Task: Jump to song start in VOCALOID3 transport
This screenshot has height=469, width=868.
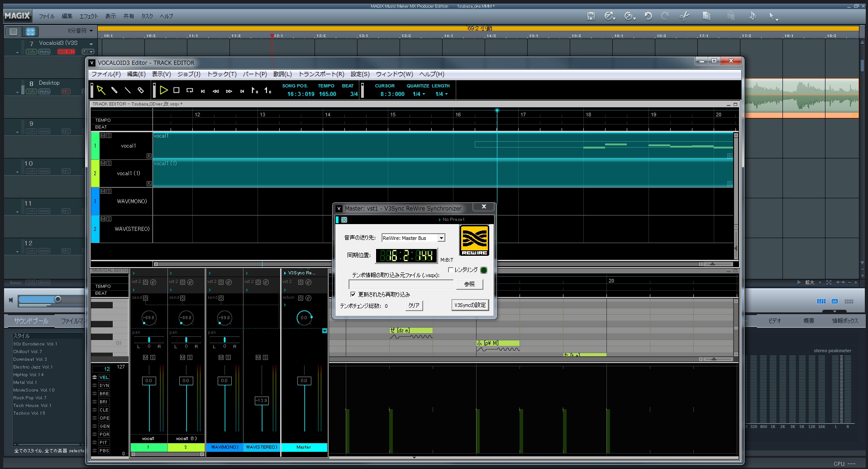Action: point(203,91)
